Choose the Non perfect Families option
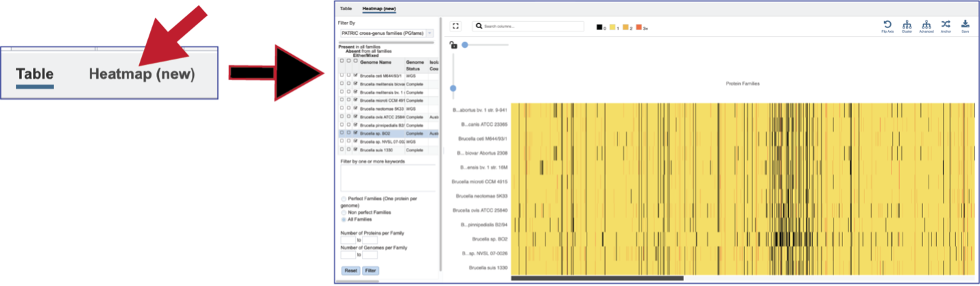Image resolution: width=980 pixels, height=286 pixels. 343,212
